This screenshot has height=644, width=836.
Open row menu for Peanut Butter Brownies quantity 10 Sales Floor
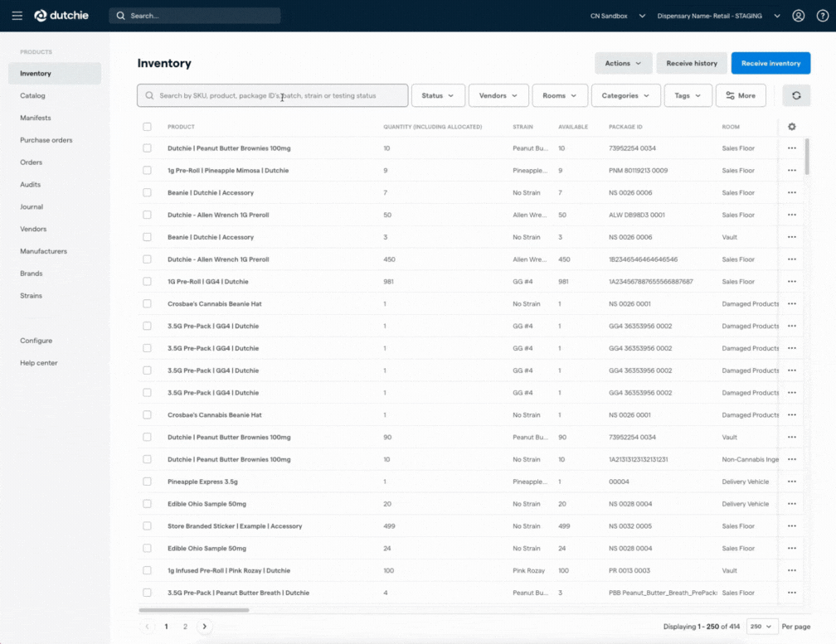pyautogui.click(x=792, y=148)
